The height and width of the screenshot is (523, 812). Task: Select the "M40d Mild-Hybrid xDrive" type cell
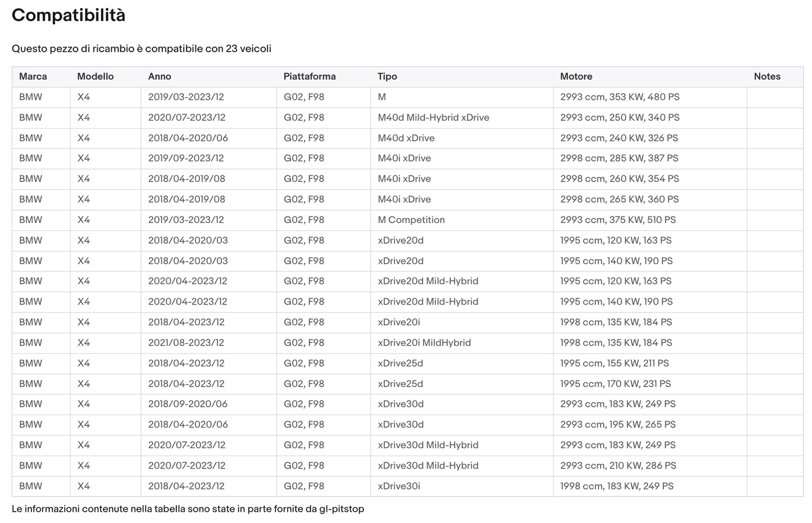(x=433, y=117)
